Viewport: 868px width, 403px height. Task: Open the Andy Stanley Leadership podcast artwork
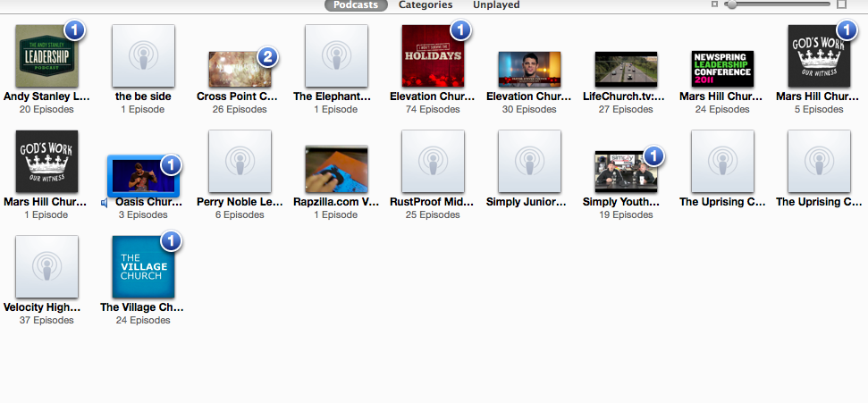[46, 56]
